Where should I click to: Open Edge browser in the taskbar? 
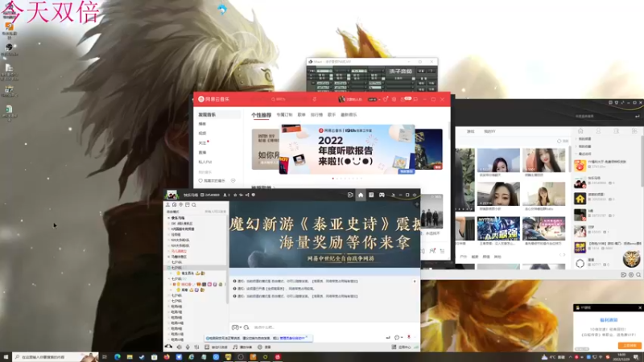click(118, 357)
